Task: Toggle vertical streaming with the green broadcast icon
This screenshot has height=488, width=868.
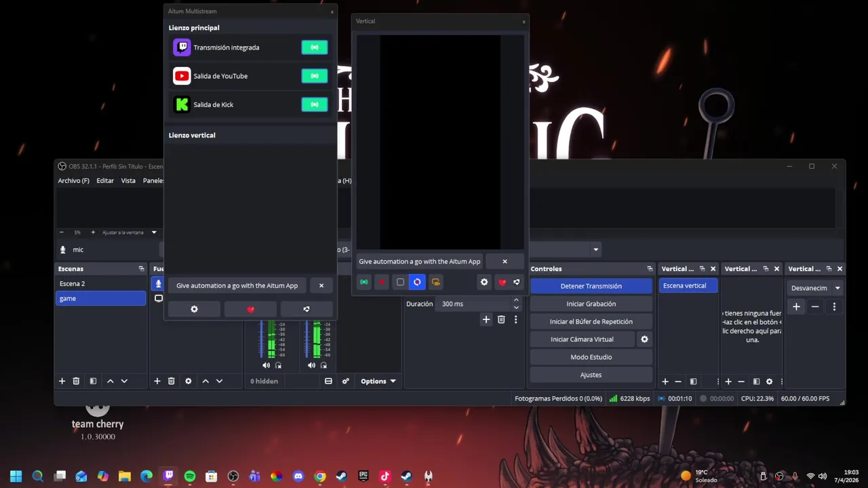Action: pos(364,282)
